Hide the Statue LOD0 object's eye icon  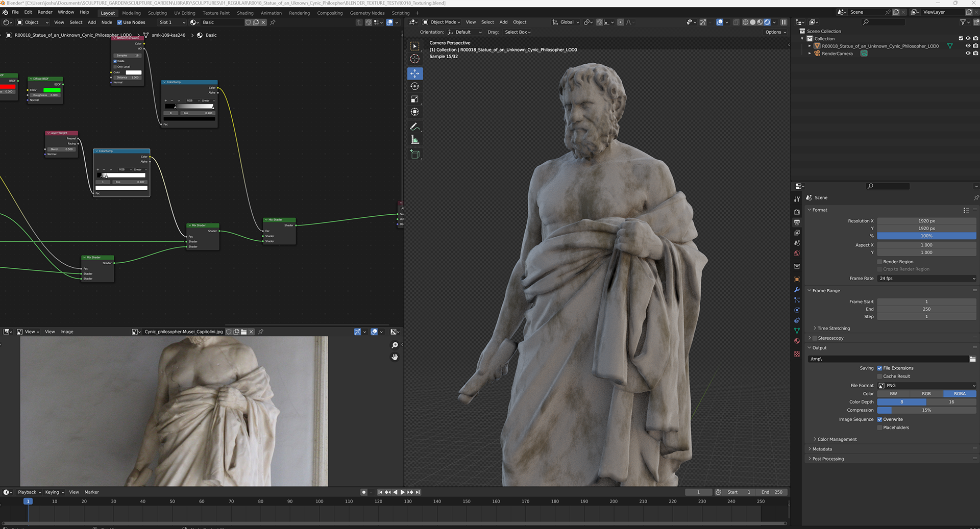point(968,46)
